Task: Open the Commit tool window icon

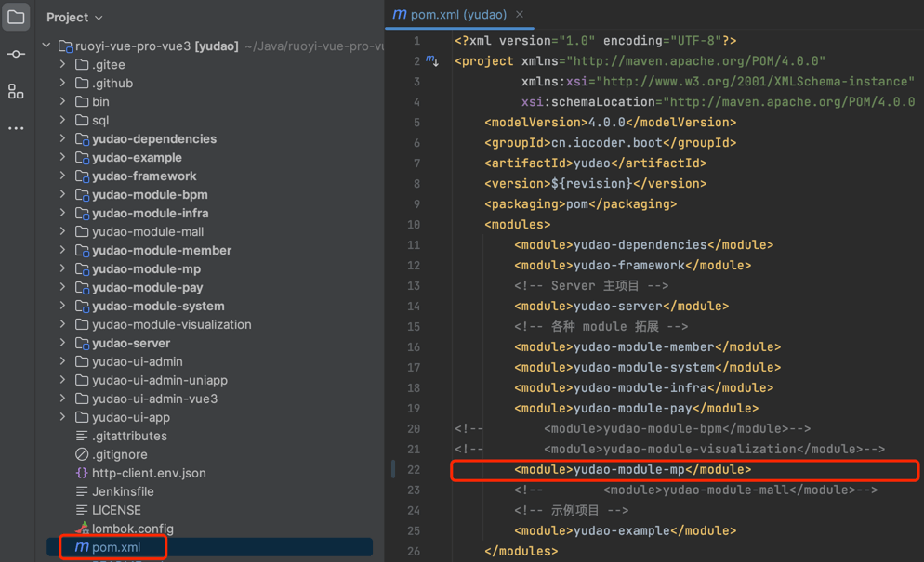Action: [x=16, y=54]
